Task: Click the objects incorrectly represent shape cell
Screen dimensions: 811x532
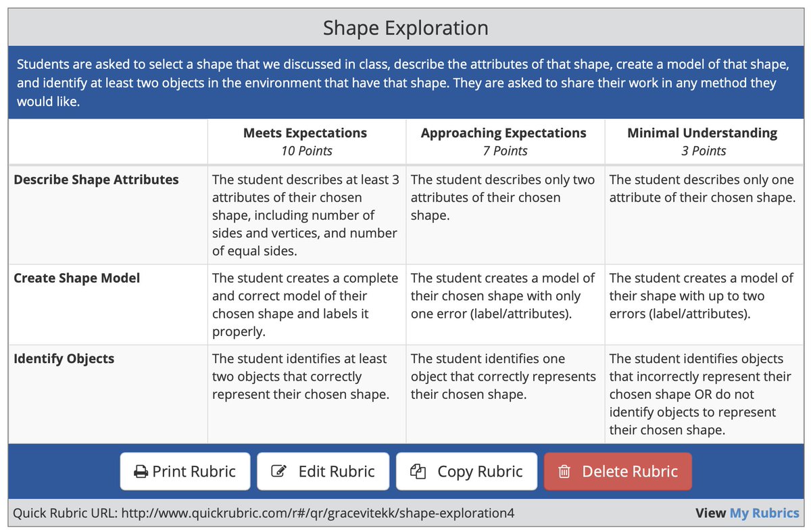Action: tap(704, 394)
